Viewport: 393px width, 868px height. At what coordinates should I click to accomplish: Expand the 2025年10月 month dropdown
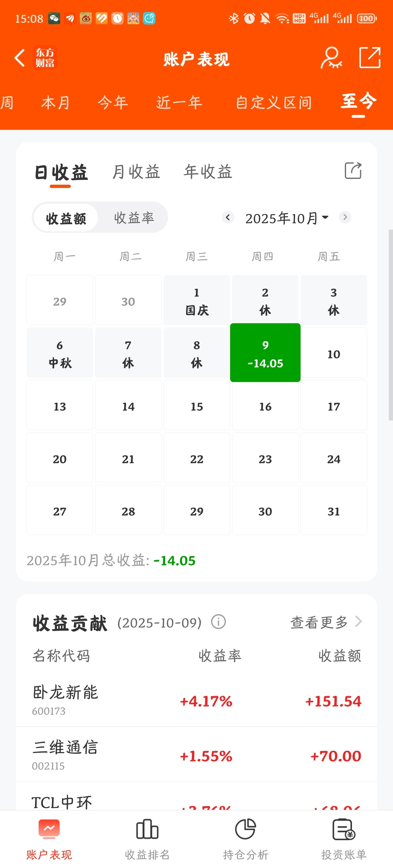[287, 218]
